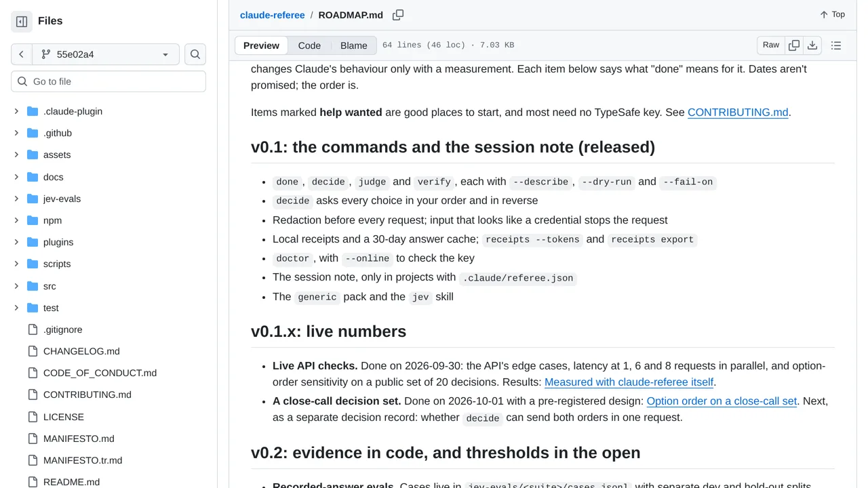
Task: Copy raw file contents icon
Action: tap(794, 45)
